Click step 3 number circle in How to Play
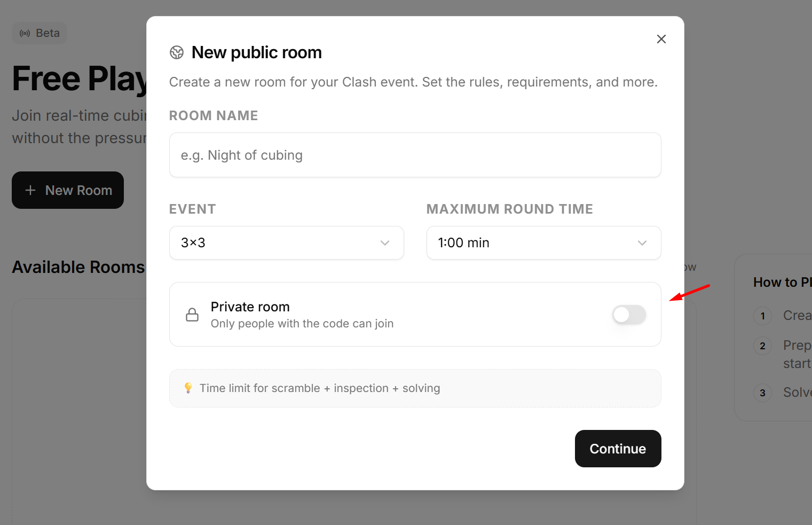Image resolution: width=812 pixels, height=525 pixels. tap(762, 393)
